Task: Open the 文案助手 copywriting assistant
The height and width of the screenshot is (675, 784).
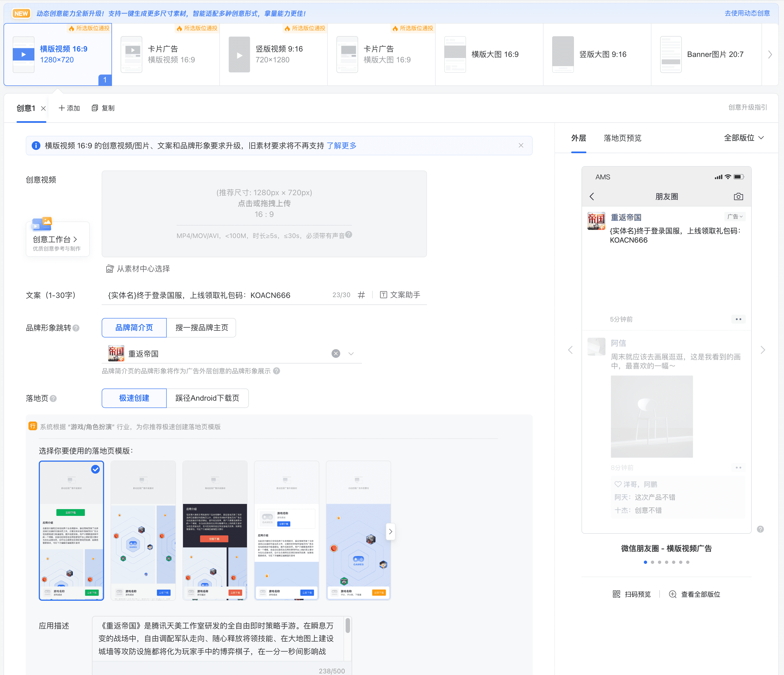Action: tap(400, 295)
